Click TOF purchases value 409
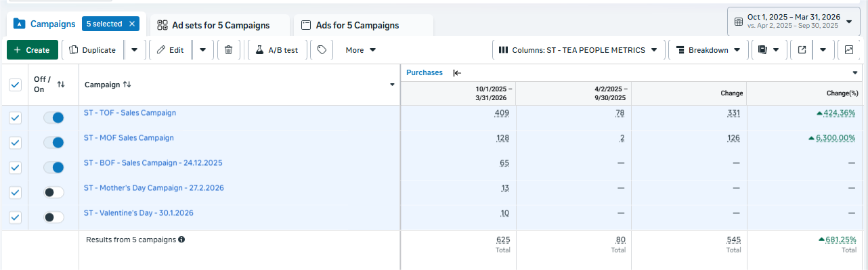 502,113
